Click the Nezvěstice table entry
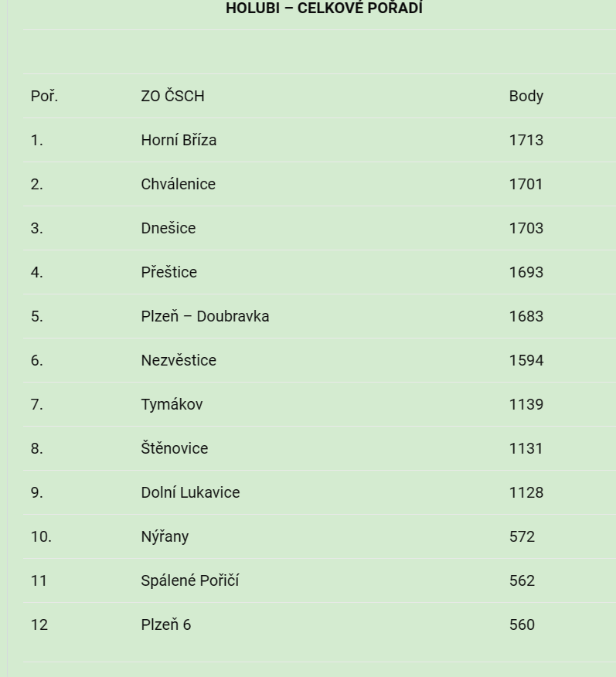The height and width of the screenshot is (677, 616). tap(179, 360)
